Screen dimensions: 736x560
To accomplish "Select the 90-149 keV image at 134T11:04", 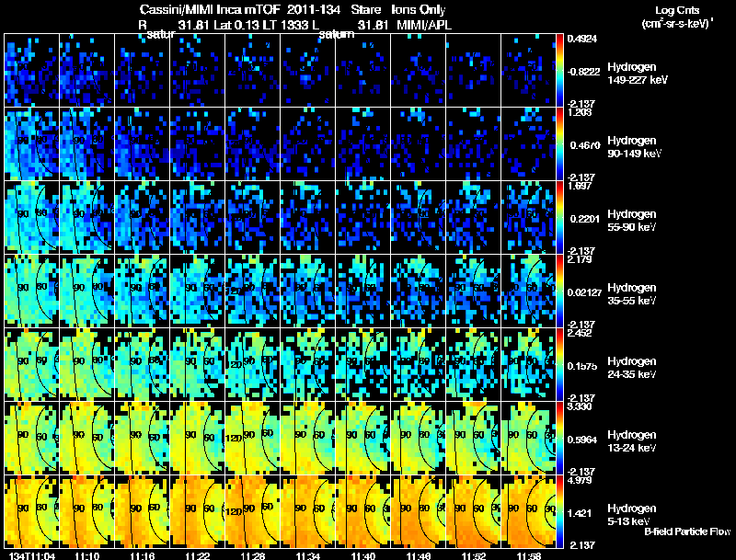I will pyautogui.click(x=32, y=144).
